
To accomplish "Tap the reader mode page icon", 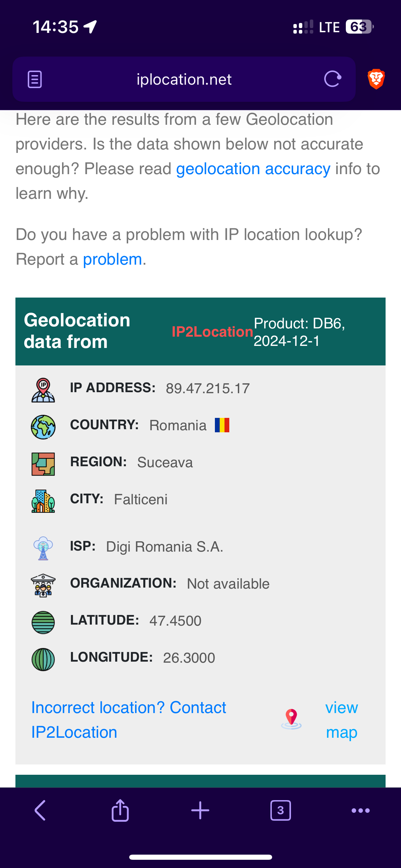I will [35, 79].
